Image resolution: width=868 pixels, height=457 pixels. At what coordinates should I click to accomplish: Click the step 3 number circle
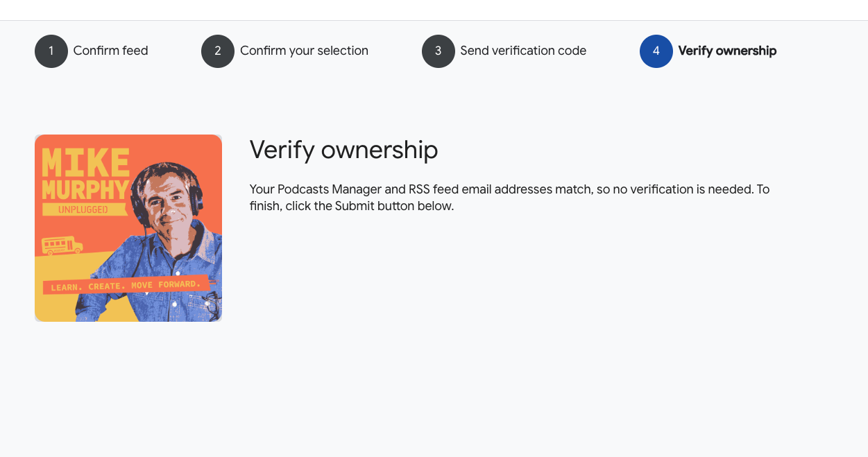point(439,51)
